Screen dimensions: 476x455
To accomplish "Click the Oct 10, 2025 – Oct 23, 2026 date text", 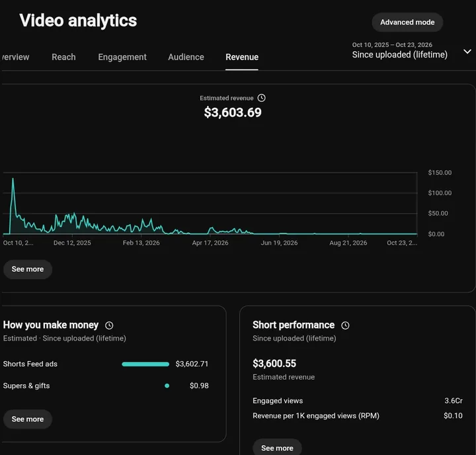I will (392, 45).
